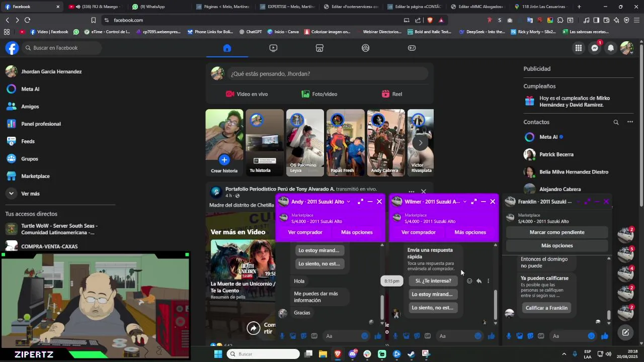Create a Reel
Viewport: 644px width, 362px height.
[x=392, y=94]
